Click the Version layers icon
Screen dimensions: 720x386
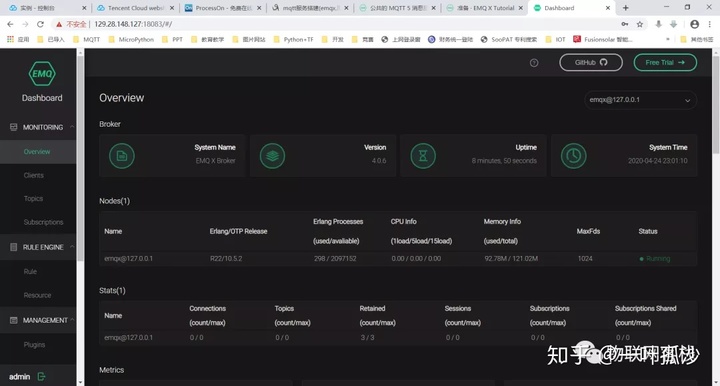(272, 156)
